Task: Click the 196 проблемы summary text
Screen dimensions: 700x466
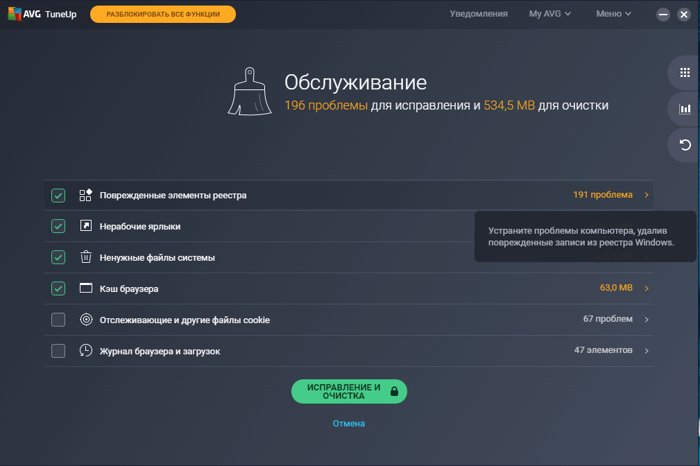Action: pos(326,105)
